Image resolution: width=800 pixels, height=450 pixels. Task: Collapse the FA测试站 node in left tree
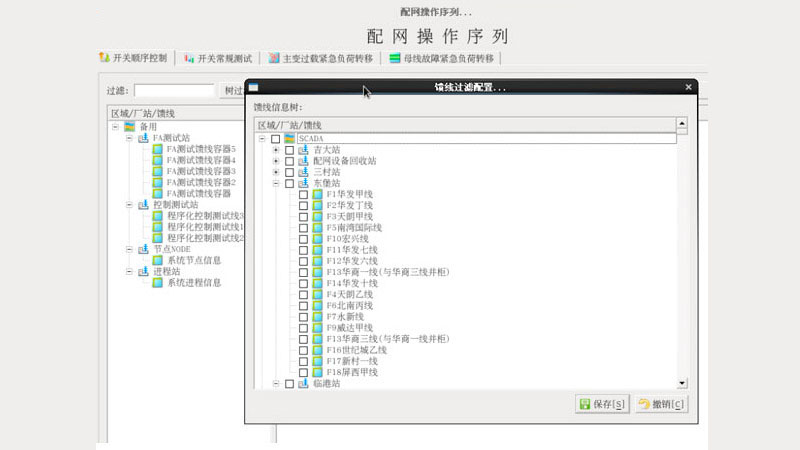tap(130, 138)
